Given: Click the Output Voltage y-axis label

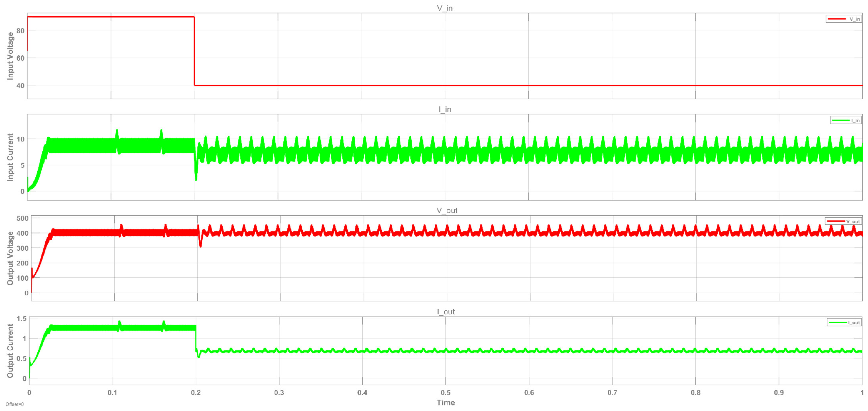Looking at the screenshot, I should coord(10,258).
